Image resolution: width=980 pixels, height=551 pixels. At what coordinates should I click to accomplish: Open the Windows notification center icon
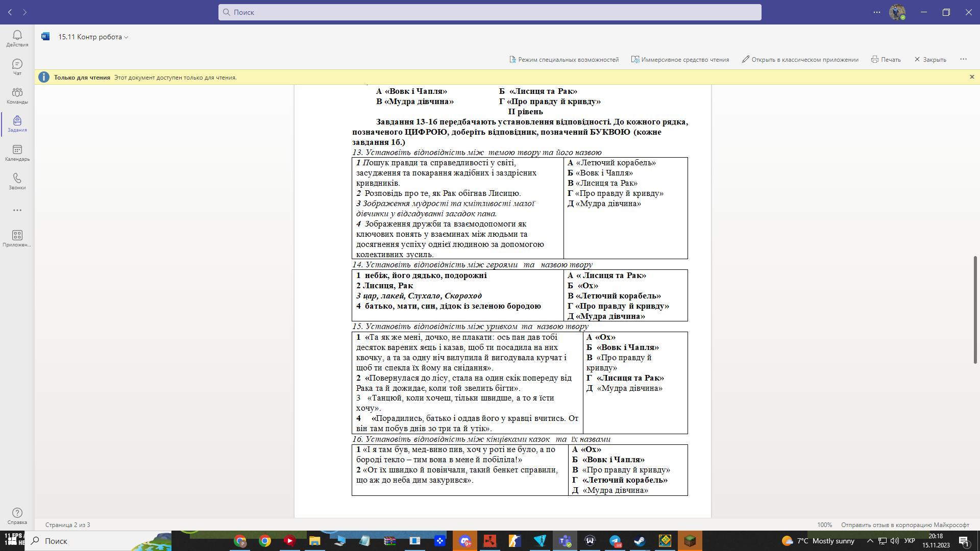[x=964, y=541]
